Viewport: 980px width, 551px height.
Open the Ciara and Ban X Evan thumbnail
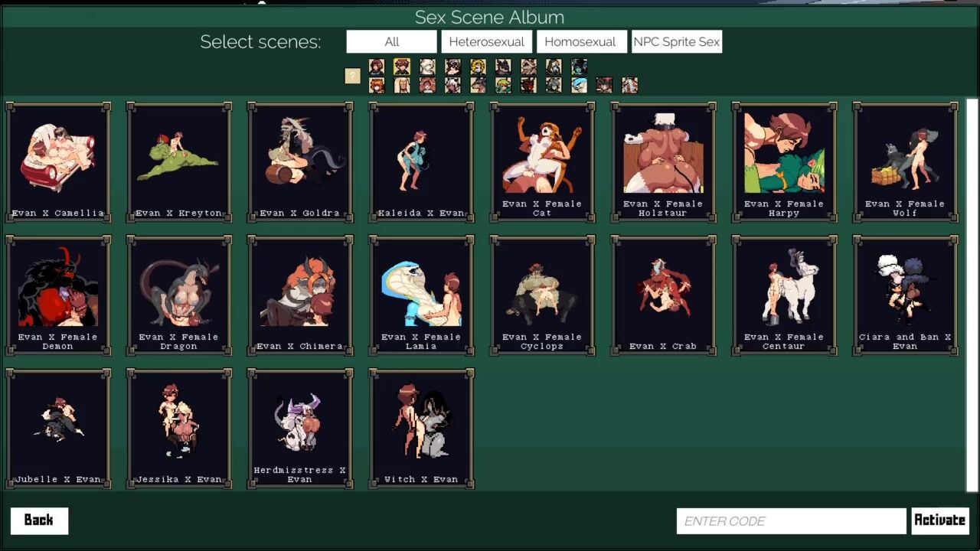click(905, 295)
